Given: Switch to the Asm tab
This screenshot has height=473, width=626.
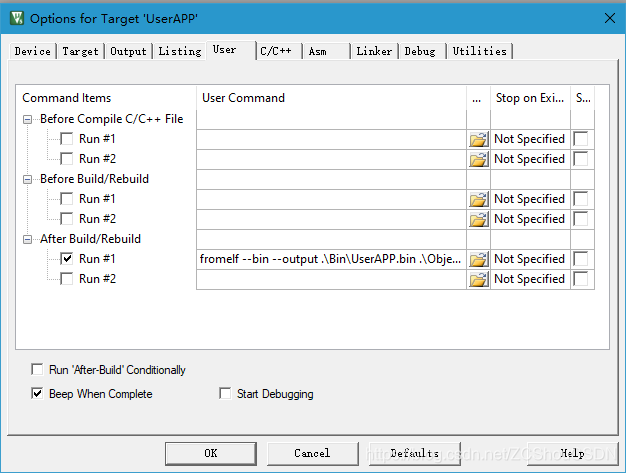Looking at the screenshot, I should click(327, 51).
